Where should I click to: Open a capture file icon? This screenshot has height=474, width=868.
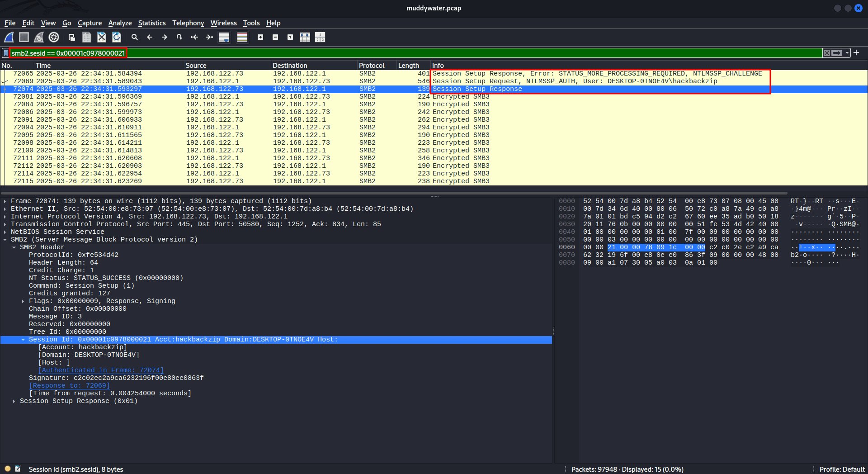pyautogui.click(x=72, y=37)
